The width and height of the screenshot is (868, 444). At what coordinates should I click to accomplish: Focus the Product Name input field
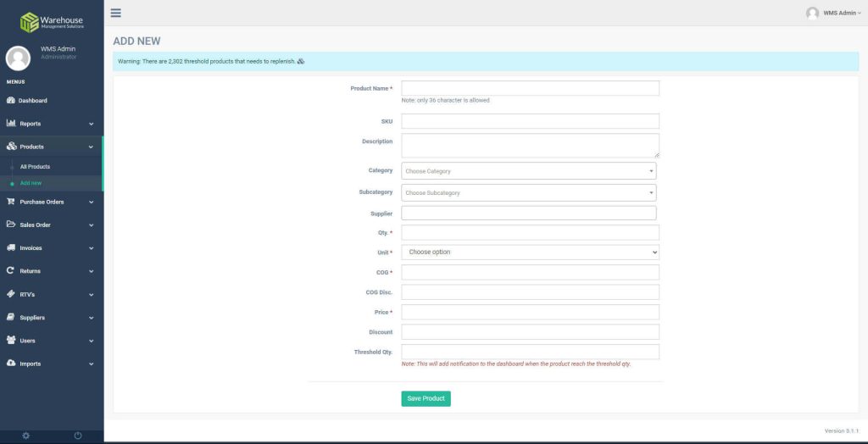(x=530, y=88)
